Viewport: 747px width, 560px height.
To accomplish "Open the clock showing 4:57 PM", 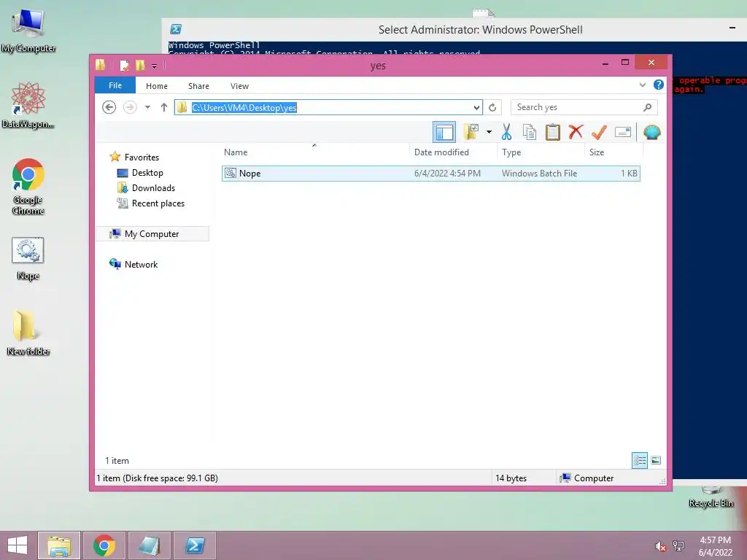I will tap(715, 546).
